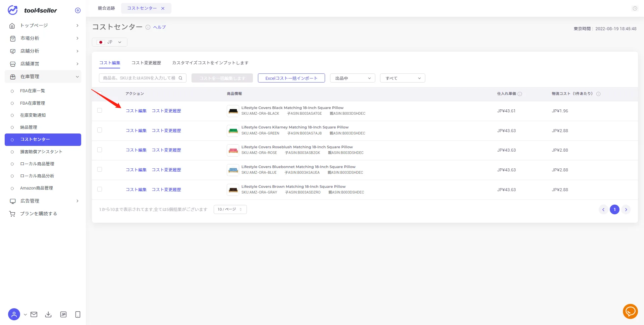Open the 競合追跡 page tab
This screenshot has width=644, height=325.
106,8
